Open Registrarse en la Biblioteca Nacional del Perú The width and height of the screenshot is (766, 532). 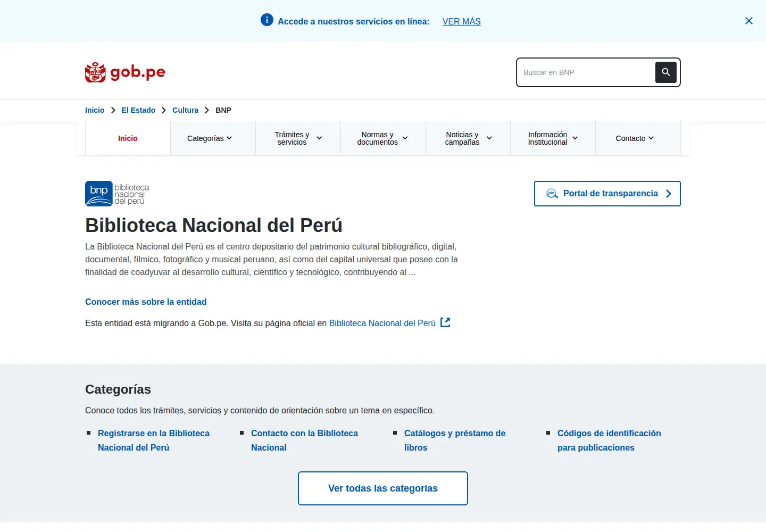154,440
